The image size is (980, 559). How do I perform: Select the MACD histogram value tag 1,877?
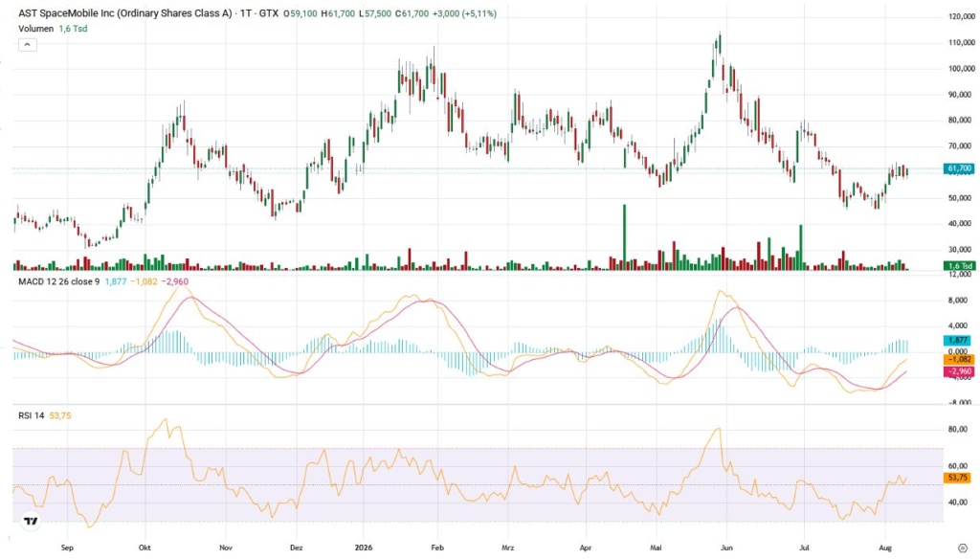[958, 340]
